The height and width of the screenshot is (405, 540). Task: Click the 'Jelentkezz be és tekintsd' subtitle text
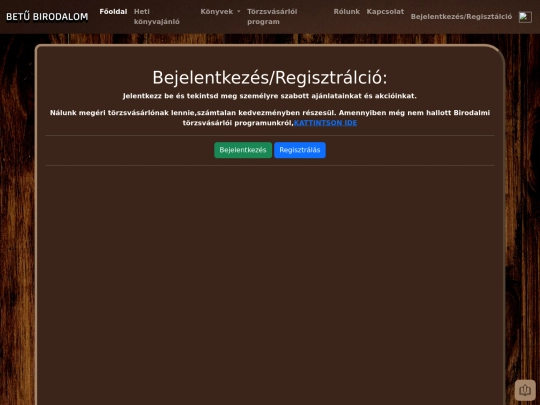(270, 96)
